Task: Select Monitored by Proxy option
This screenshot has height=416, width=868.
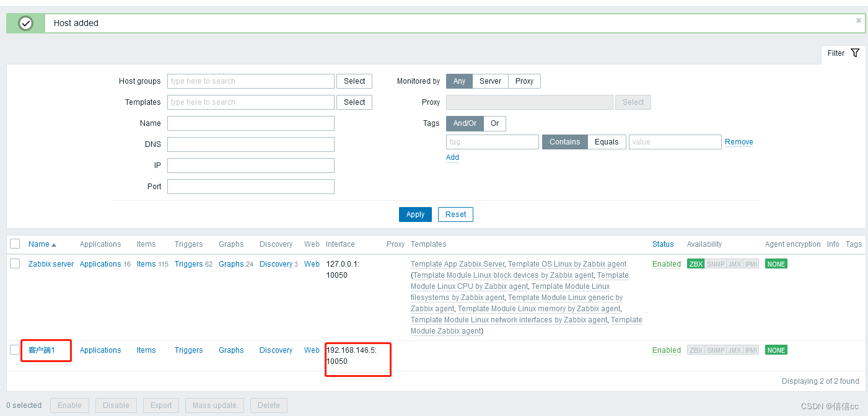Action: [x=524, y=81]
